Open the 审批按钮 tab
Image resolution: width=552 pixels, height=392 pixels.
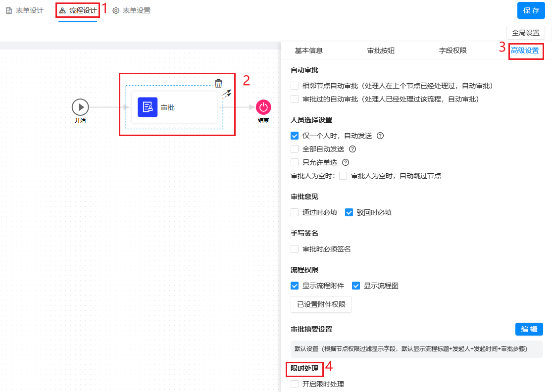[x=381, y=50]
